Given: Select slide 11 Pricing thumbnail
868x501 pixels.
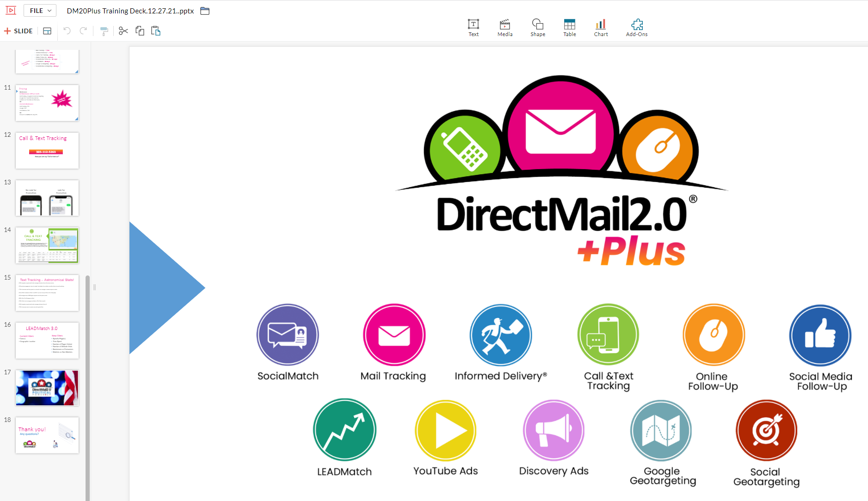Looking at the screenshot, I should click(x=47, y=103).
